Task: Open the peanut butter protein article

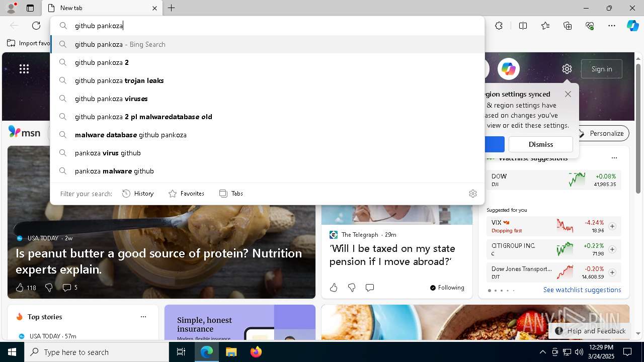Action: click(158, 261)
